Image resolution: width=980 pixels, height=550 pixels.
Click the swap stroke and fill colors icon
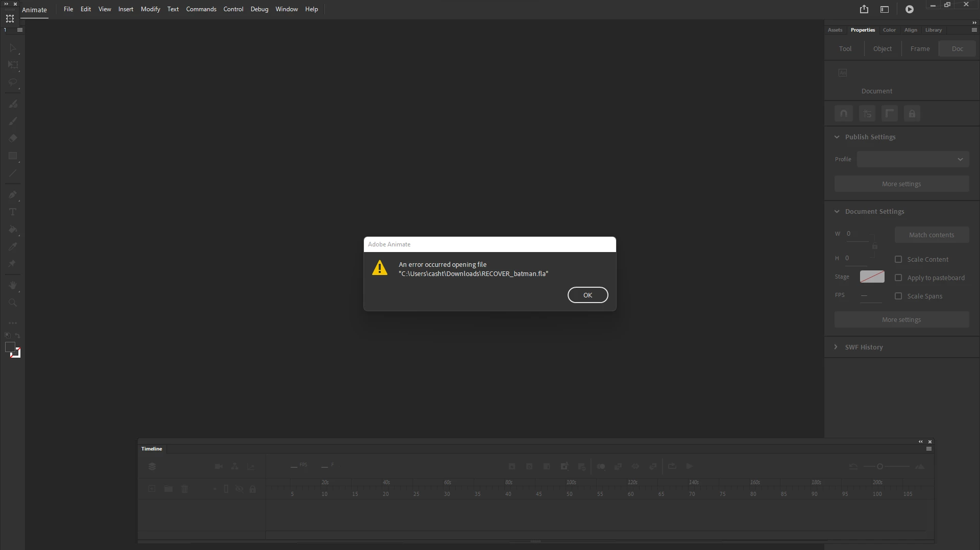[17, 335]
